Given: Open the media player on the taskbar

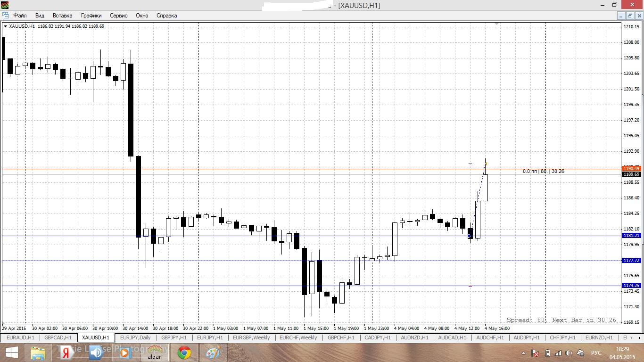Looking at the screenshot, I should 125,353.
